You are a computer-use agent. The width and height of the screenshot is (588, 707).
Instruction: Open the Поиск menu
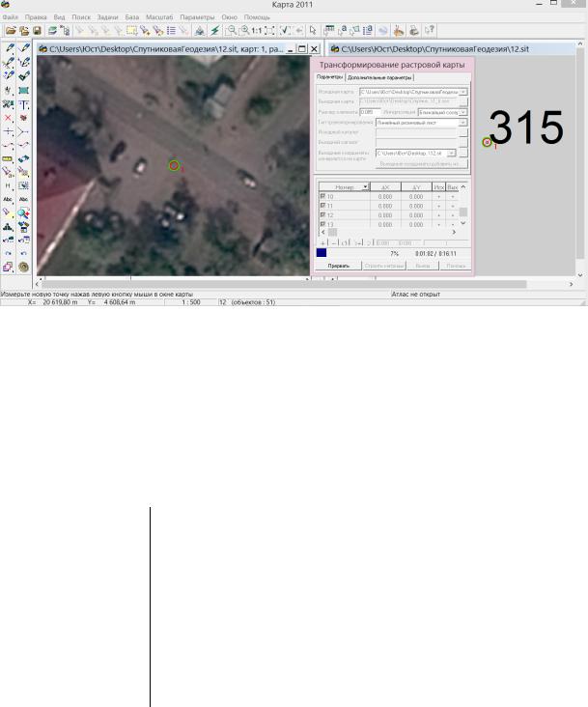coord(81,17)
